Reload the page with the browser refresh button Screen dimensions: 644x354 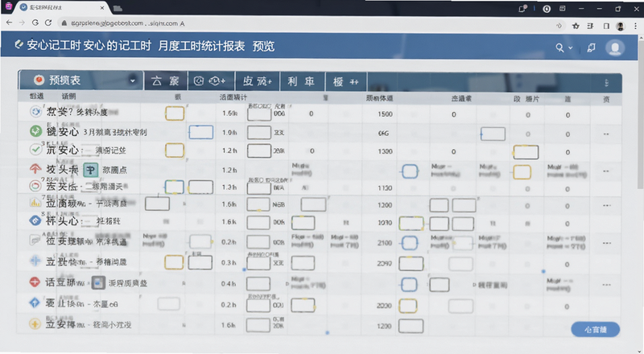pos(48,23)
